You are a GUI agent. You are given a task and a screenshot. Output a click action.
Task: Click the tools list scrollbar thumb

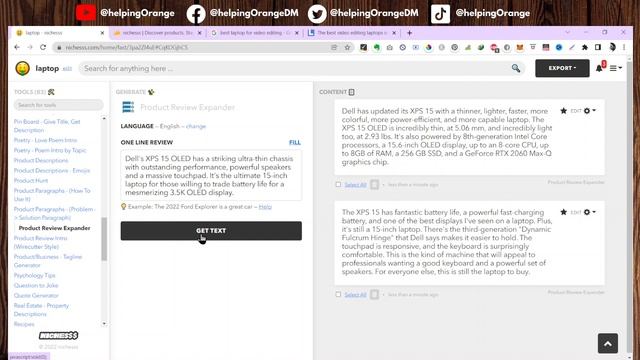[x=104, y=239]
